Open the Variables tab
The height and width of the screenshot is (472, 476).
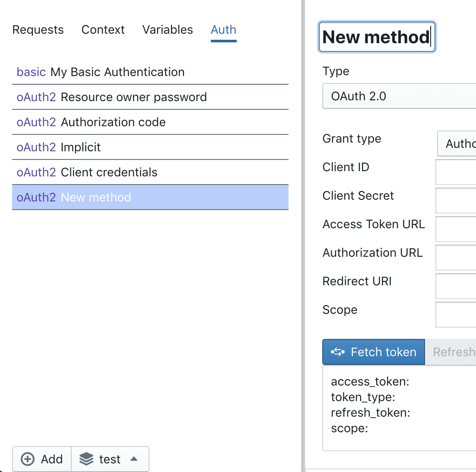[x=168, y=30]
